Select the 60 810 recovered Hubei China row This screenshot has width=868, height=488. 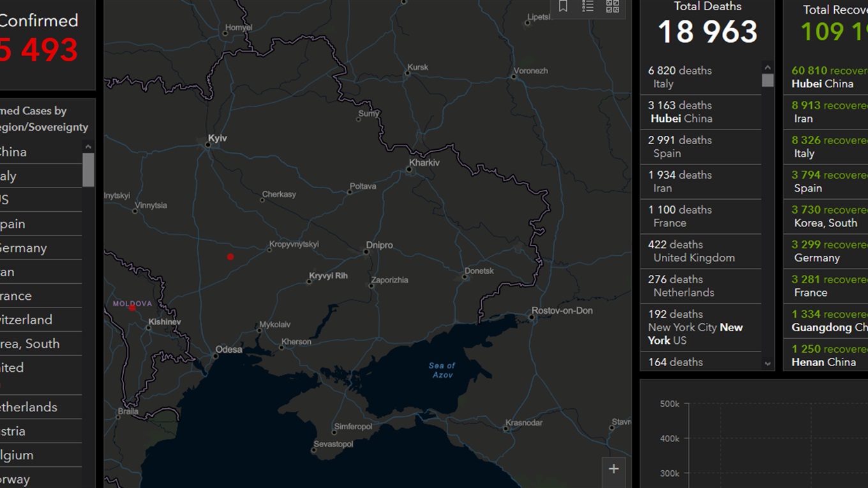826,77
